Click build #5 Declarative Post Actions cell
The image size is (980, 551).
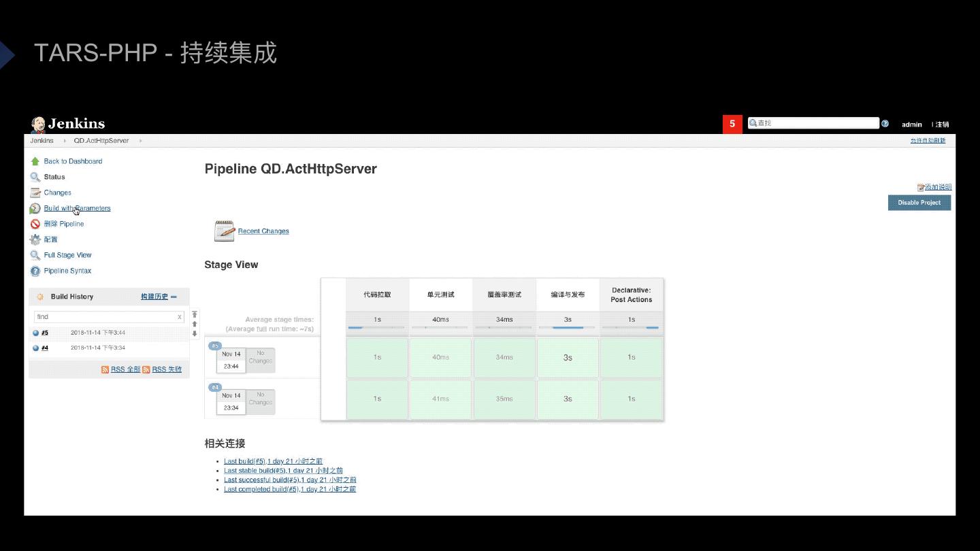coord(632,357)
